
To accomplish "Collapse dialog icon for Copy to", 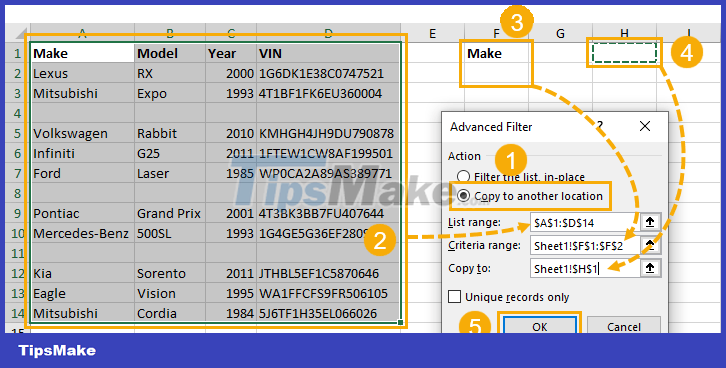I will click(x=650, y=268).
